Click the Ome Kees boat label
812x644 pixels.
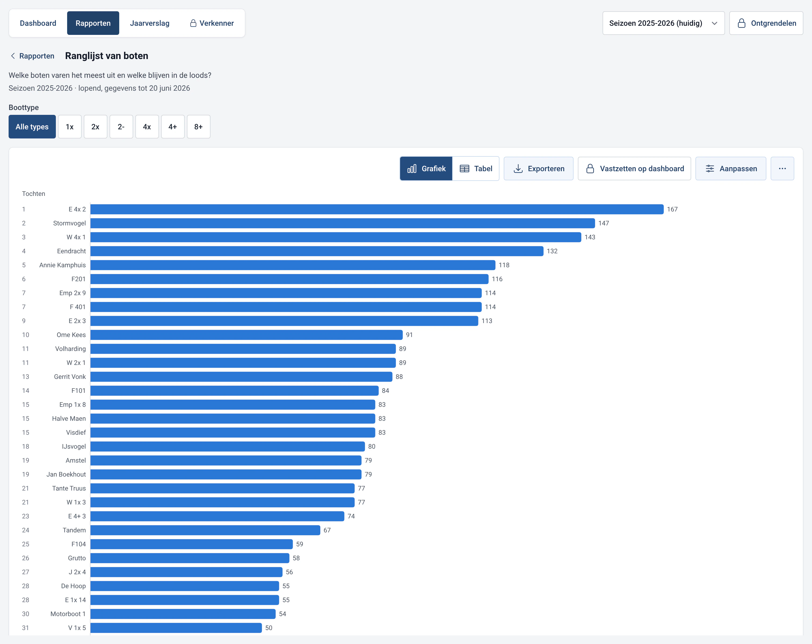71,335
